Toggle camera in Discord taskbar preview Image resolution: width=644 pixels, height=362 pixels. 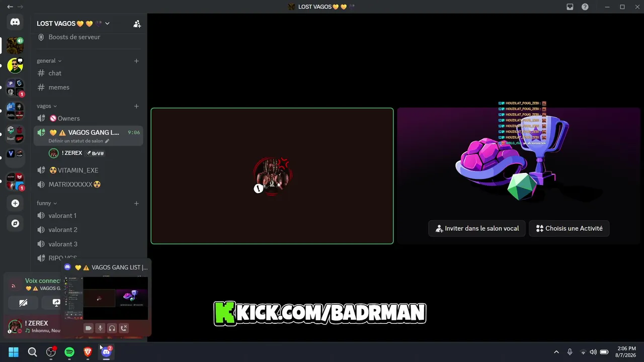89,328
